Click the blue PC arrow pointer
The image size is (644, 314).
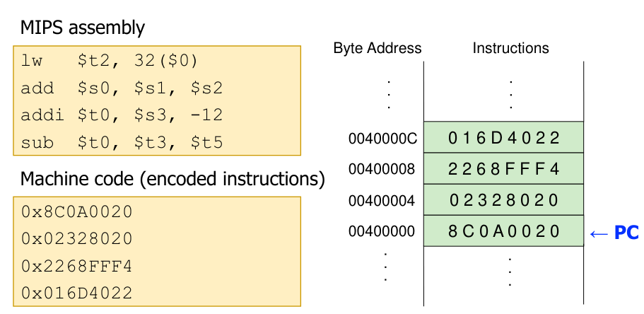614,232
